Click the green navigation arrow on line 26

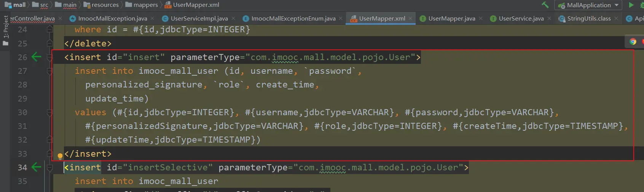coord(37,57)
